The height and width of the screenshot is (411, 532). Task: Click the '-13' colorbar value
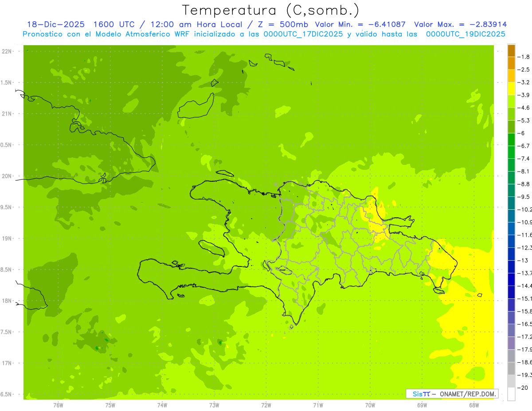[523, 260]
